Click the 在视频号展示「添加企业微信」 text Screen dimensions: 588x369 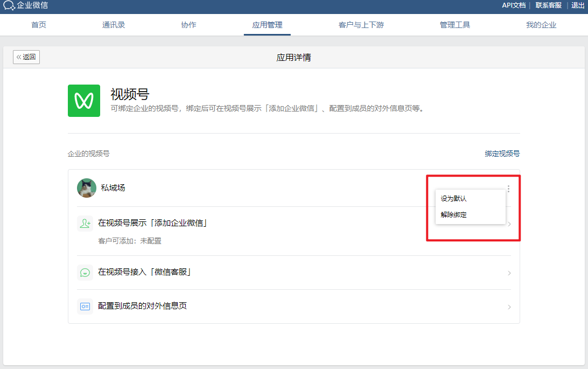click(x=152, y=223)
